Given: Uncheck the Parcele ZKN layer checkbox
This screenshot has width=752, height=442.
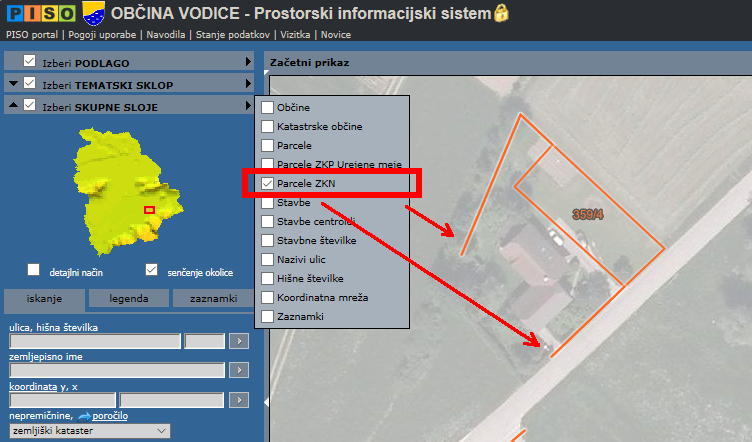Looking at the screenshot, I should click(x=267, y=184).
